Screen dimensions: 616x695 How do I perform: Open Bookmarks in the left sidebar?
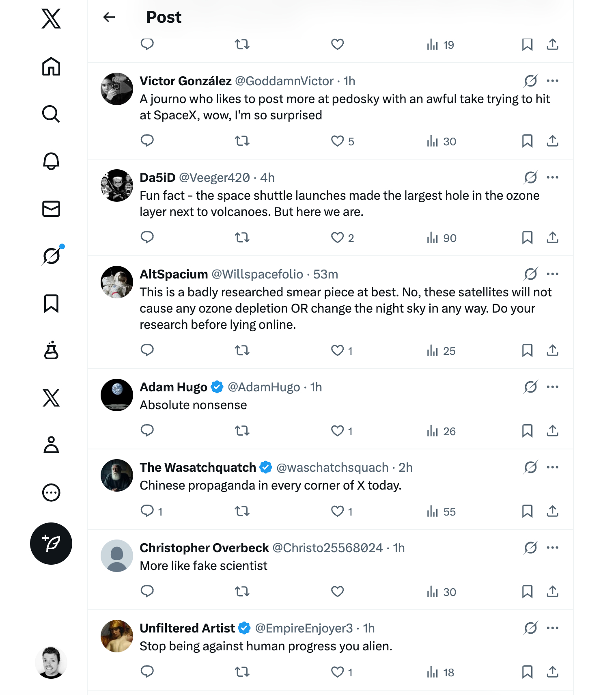tap(51, 304)
